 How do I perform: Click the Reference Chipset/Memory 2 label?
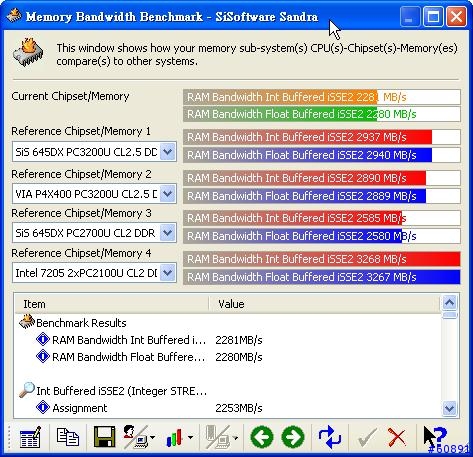coord(81,174)
